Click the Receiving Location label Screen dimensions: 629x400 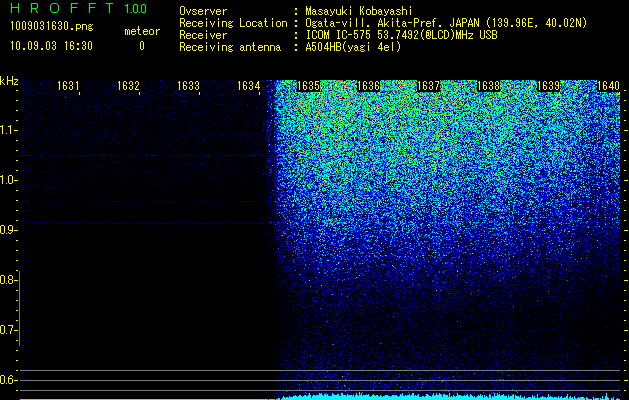click(233, 23)
